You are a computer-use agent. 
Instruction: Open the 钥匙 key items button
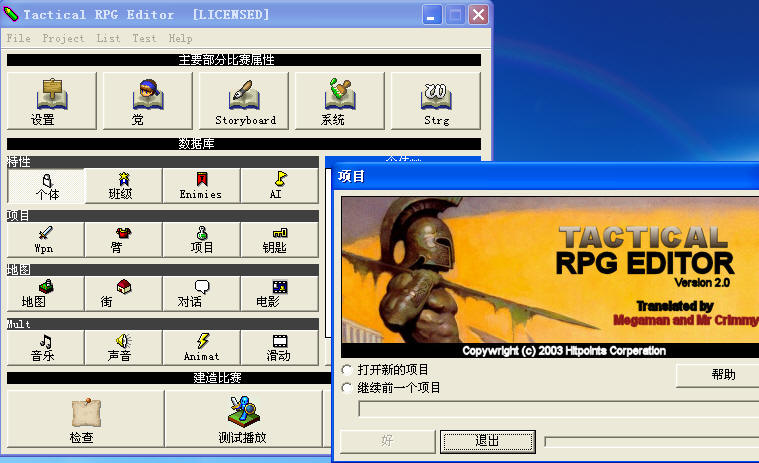[x=279, y=240]
